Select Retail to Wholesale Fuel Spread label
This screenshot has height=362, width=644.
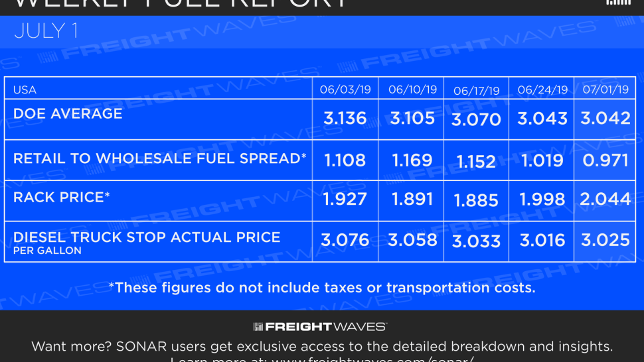click(160, 158)
